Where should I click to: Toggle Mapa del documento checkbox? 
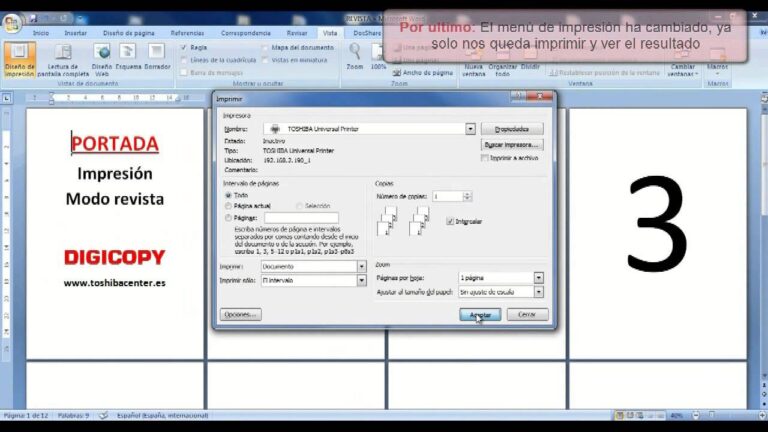pos(265,48)
